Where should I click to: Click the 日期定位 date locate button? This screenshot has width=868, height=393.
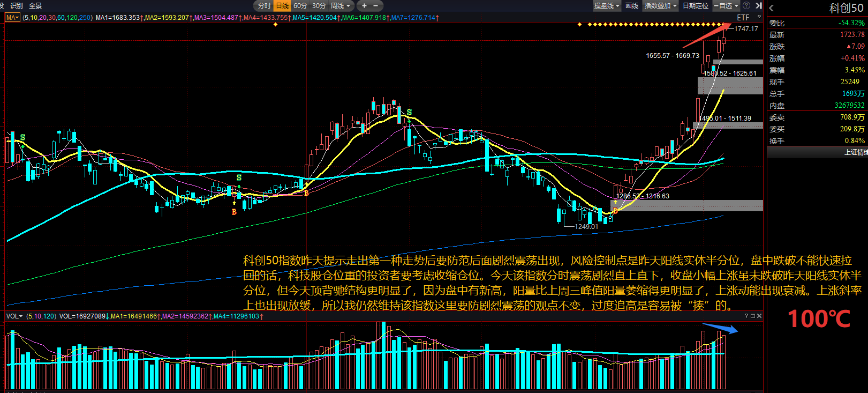696,6
